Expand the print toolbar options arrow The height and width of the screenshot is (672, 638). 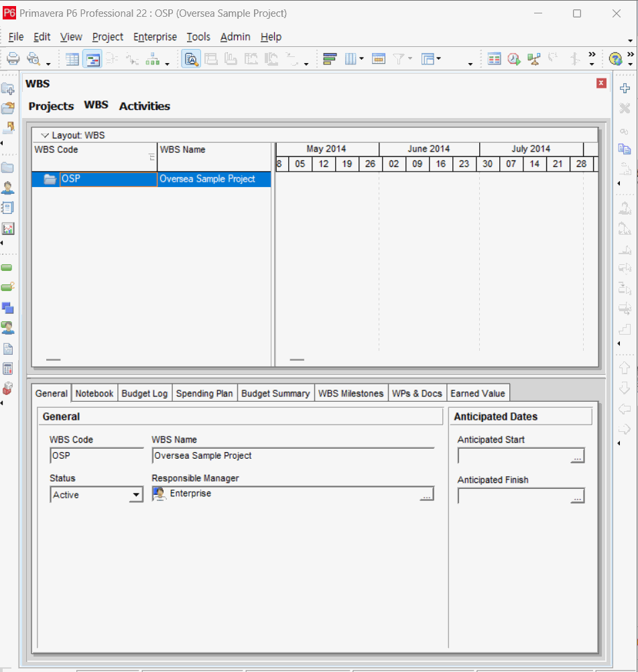[48, 64]
